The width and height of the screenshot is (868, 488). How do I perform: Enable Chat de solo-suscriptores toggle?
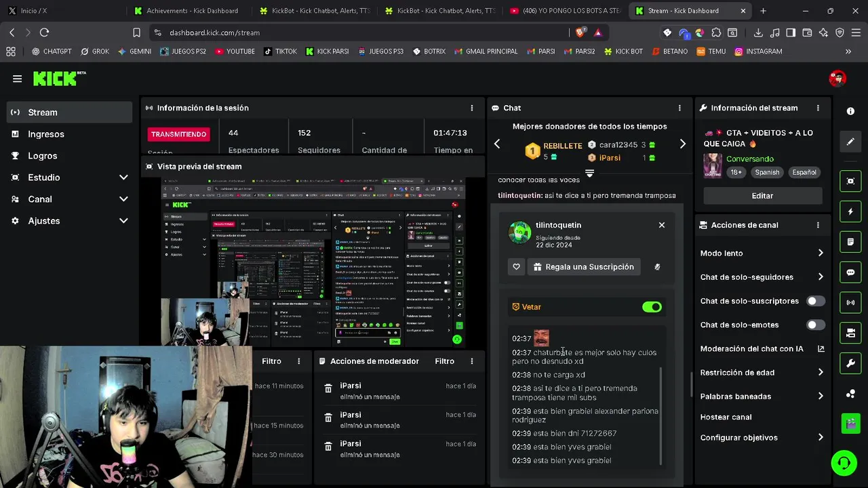click(x=816, y=301)
